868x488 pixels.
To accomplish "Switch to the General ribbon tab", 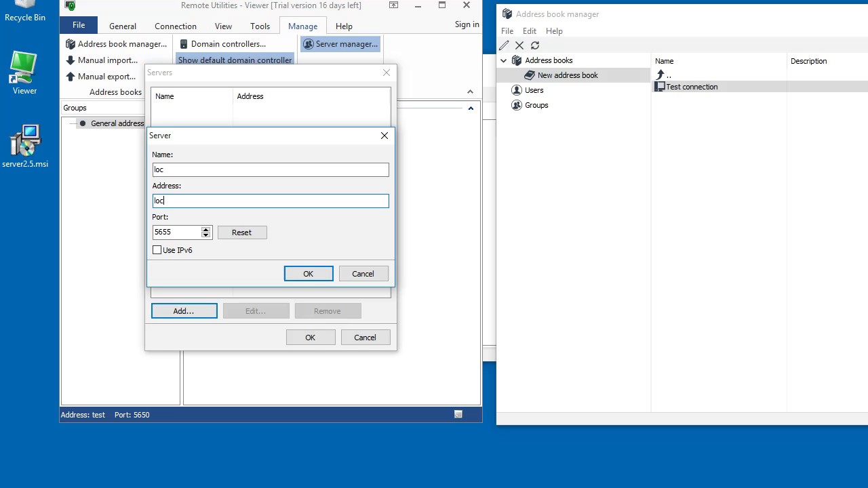I will (123, 26).
